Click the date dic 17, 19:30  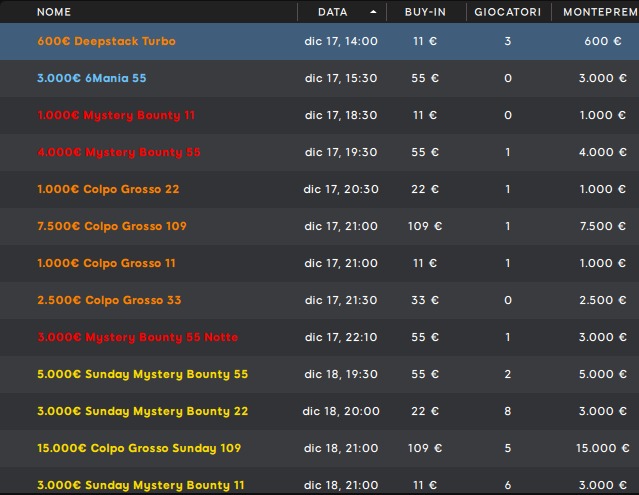point(341,152)
